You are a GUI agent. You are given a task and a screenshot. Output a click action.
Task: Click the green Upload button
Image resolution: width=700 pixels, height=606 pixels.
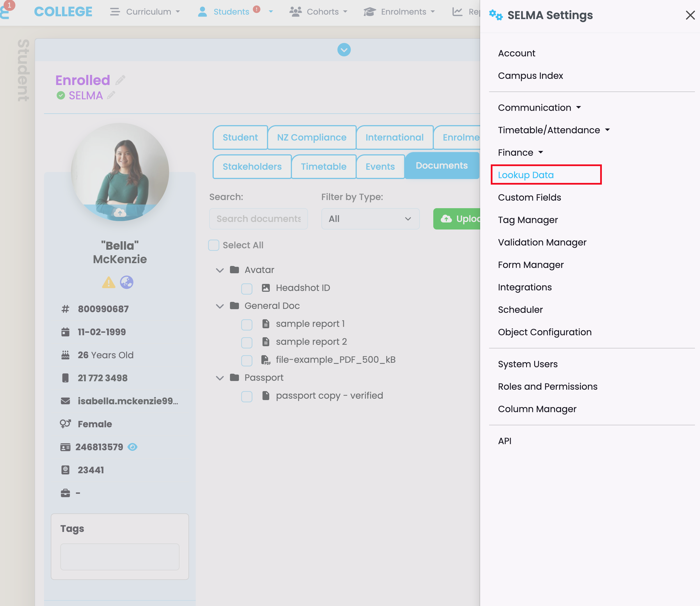pos(457,219)
